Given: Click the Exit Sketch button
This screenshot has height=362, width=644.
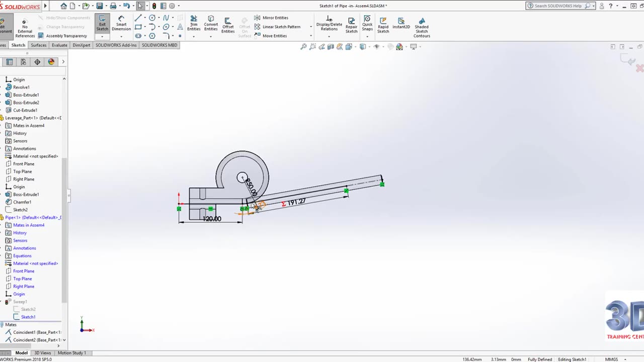Looking at the screenshot, I should pos(102,23).
